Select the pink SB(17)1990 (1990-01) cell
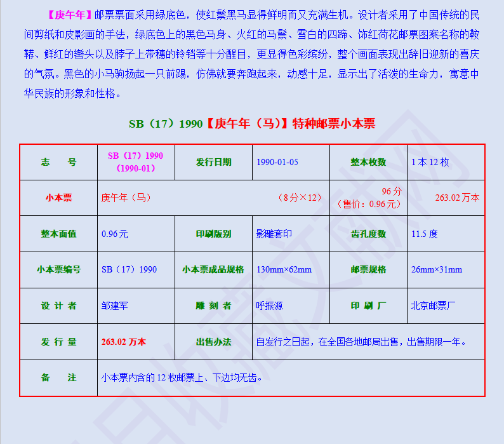 [136, 162]
